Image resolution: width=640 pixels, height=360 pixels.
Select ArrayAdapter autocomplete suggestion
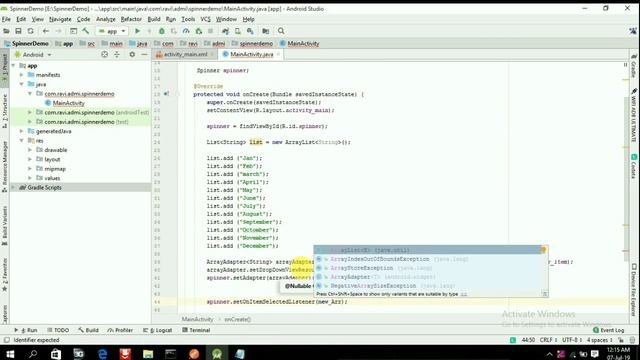pos(431,277)
